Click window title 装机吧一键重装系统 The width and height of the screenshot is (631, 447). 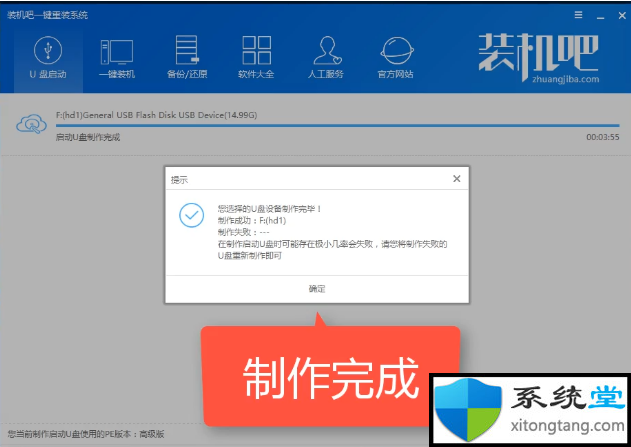[x=47, y=15]
